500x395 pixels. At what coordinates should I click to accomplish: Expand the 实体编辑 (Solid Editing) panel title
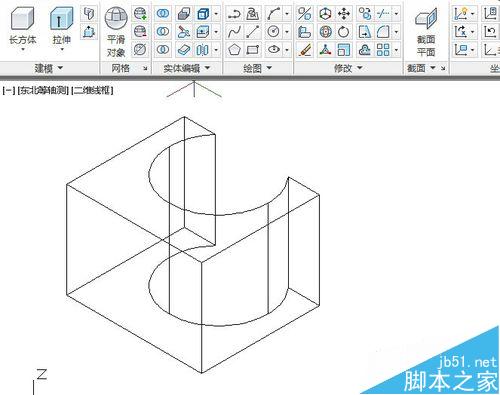pyautogui.click(x=187, y=68)
